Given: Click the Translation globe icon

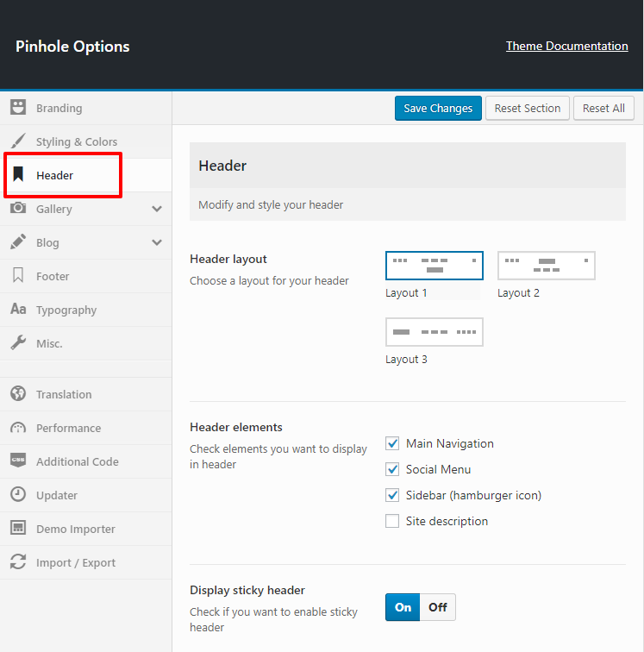Looking at the screenshot, I should tap(18, 393).
